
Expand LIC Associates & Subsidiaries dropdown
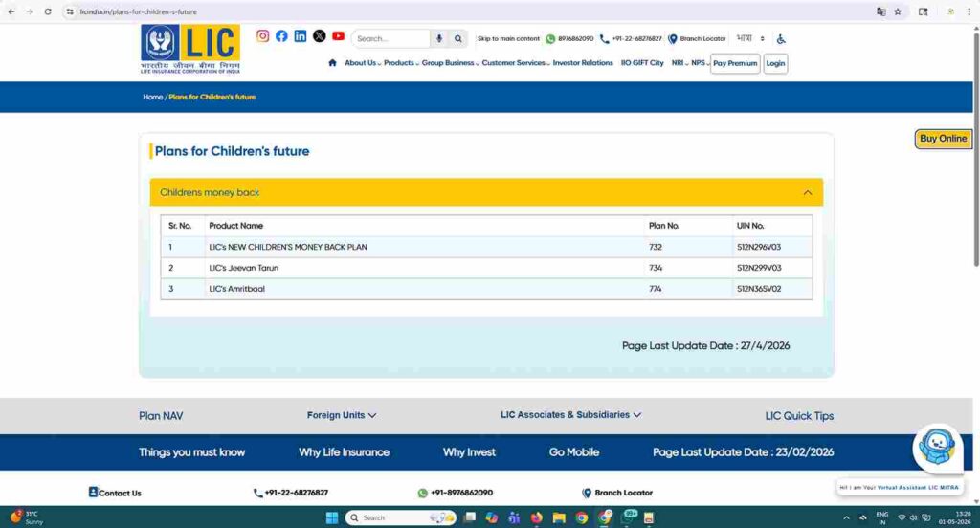570,415
